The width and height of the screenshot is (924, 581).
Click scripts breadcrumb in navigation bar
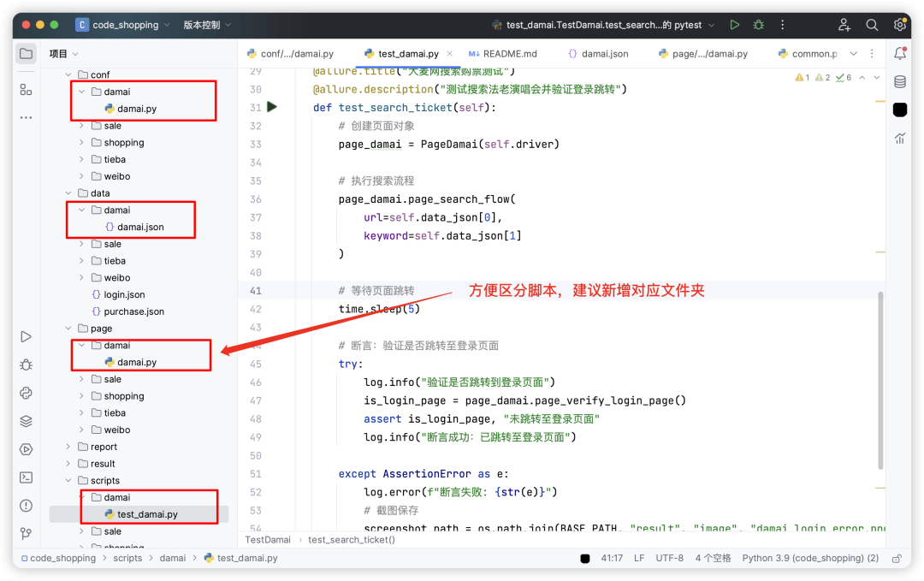[127, 558]
